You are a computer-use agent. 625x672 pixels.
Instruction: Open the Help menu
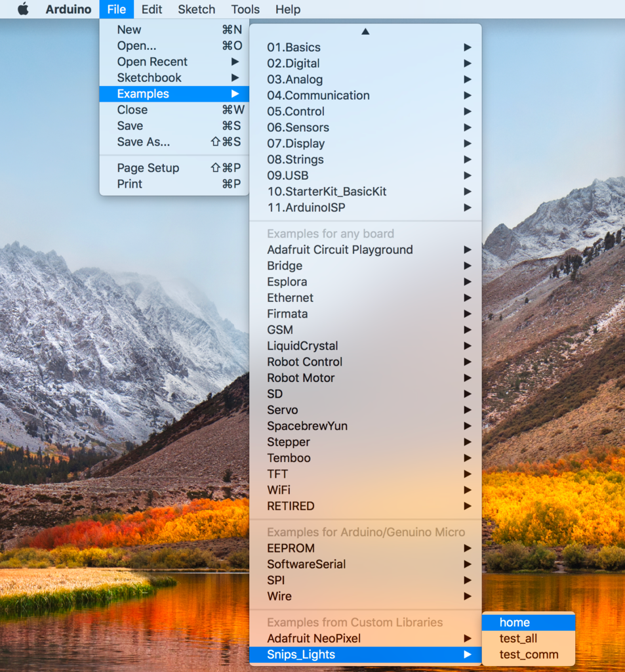click(287, 9)
